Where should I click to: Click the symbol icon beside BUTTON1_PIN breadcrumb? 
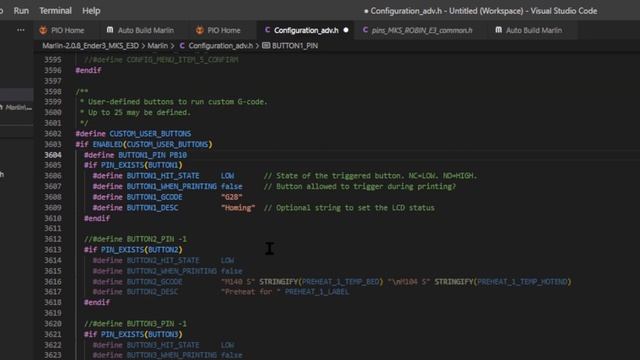coord(266,46)
